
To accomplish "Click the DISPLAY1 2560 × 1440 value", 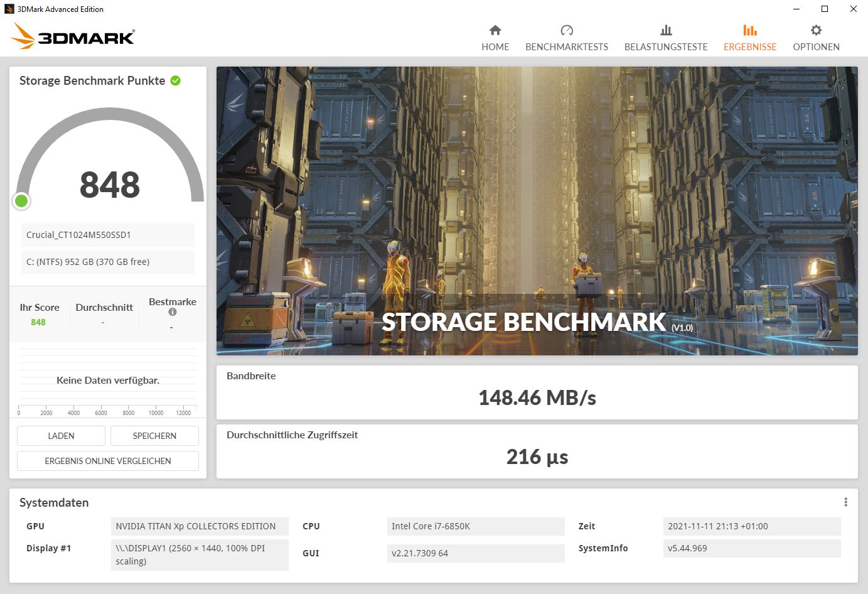I will (x=200, y=555).
